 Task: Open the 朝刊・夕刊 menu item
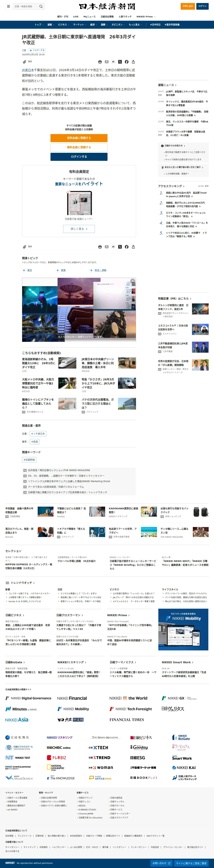[63, 17]
